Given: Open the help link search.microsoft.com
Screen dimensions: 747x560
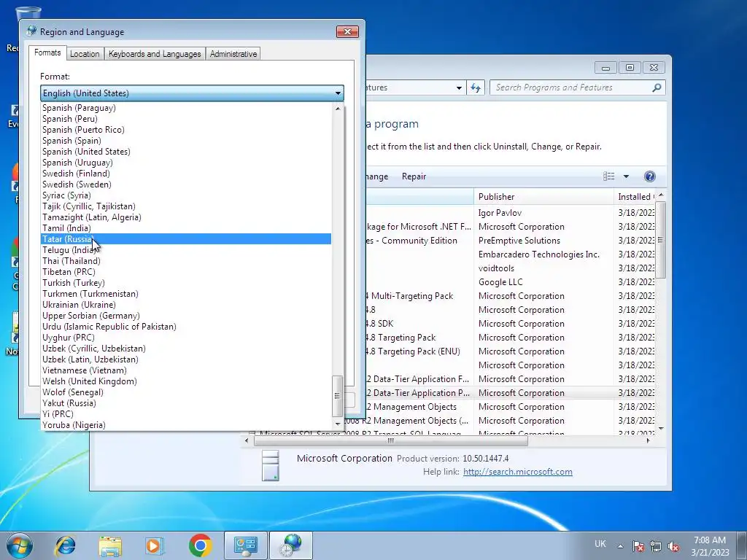Looking at the screenshot, I should (x=517, y=472).
